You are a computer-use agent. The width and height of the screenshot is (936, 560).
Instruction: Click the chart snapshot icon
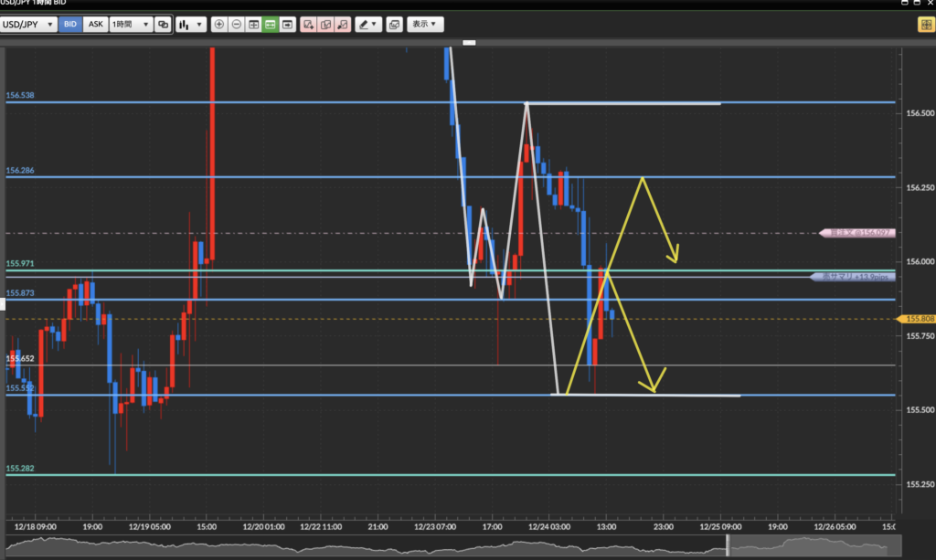pos(394,25)
